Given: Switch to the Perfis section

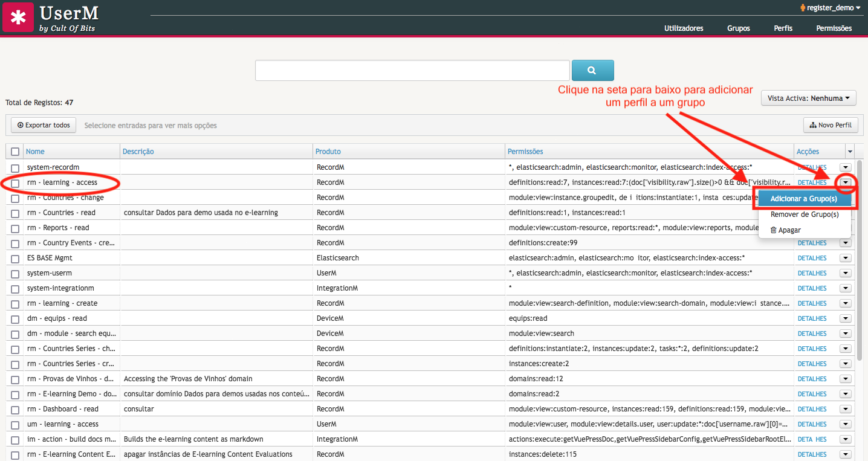Looking at the screenshot, I should (x=783, y=28).
